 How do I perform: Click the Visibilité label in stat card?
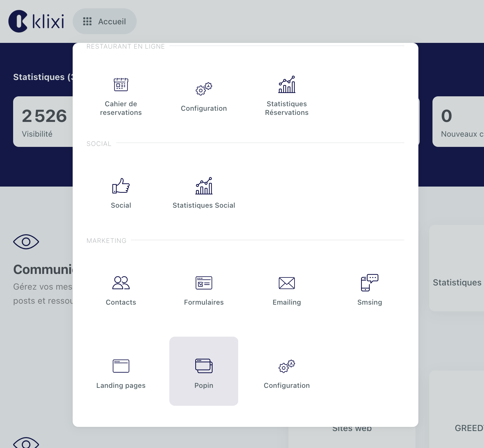click(37, 134)
